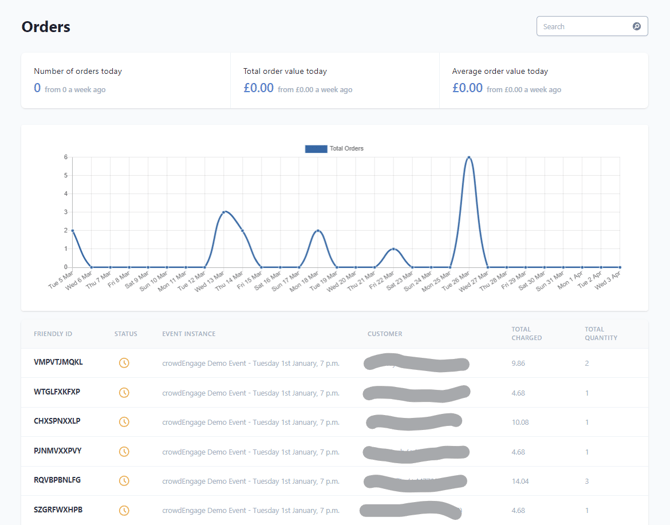Click clock status icon for CHXSPNXXLP
670x525 pixels.
(x=124, y=422)
